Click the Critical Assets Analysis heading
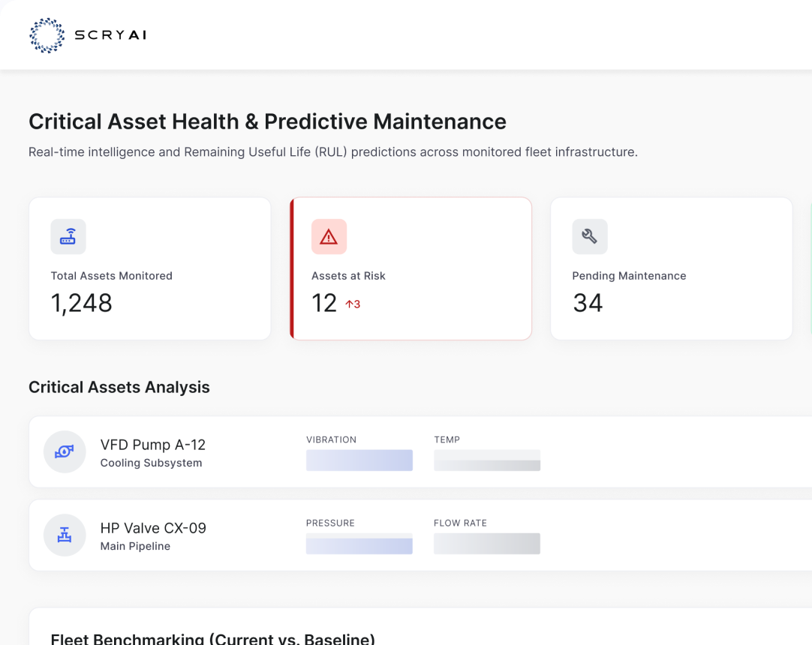This screenshot has height=645, width=812. point(119,387)
